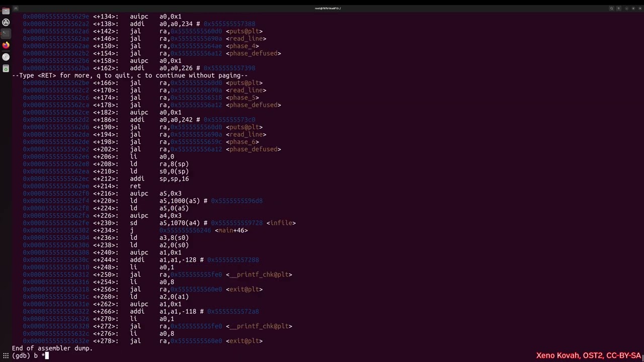The width and height of the screenshot is (644, 362).
Task: Click the 'addi sp,sp,16' instruction
Action: tap(159, 178)
